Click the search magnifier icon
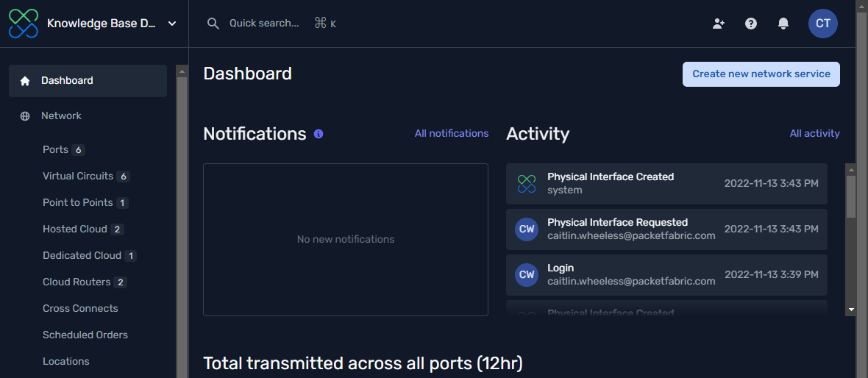868x378 pixels. [x=213, y=24]
